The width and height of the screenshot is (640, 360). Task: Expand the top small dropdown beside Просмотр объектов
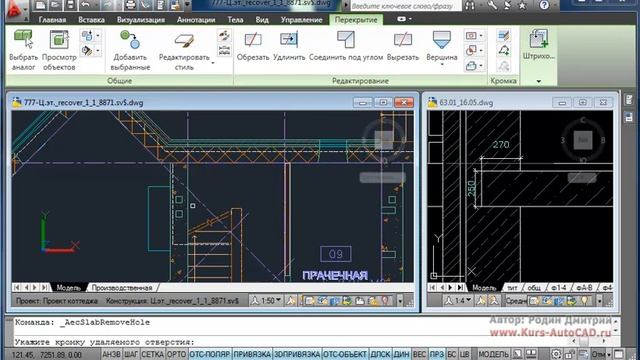(x=98, y=36)
